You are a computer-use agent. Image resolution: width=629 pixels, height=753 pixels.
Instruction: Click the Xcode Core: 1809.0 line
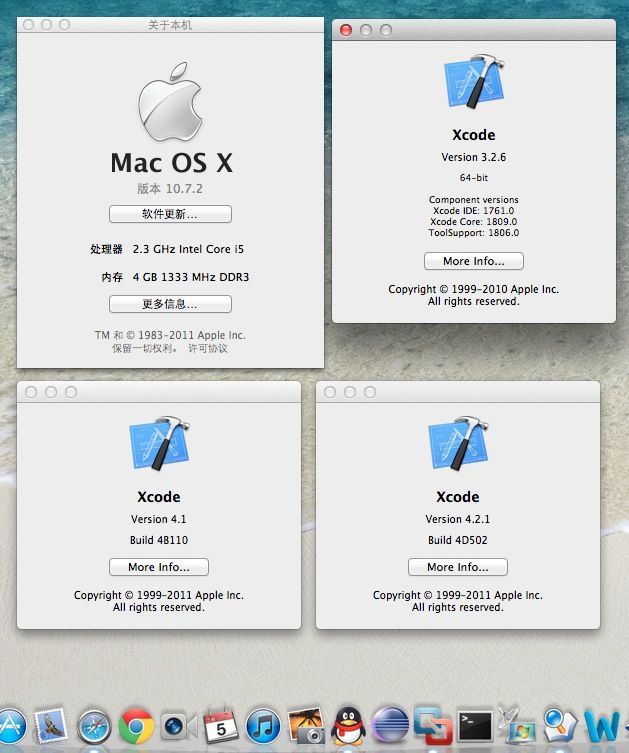point(474,222)
